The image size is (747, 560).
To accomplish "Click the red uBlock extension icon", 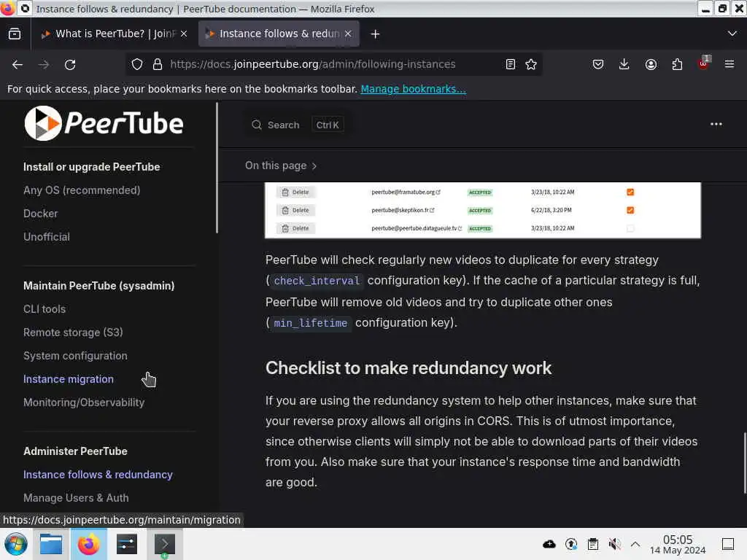I will tap(704, 63).
